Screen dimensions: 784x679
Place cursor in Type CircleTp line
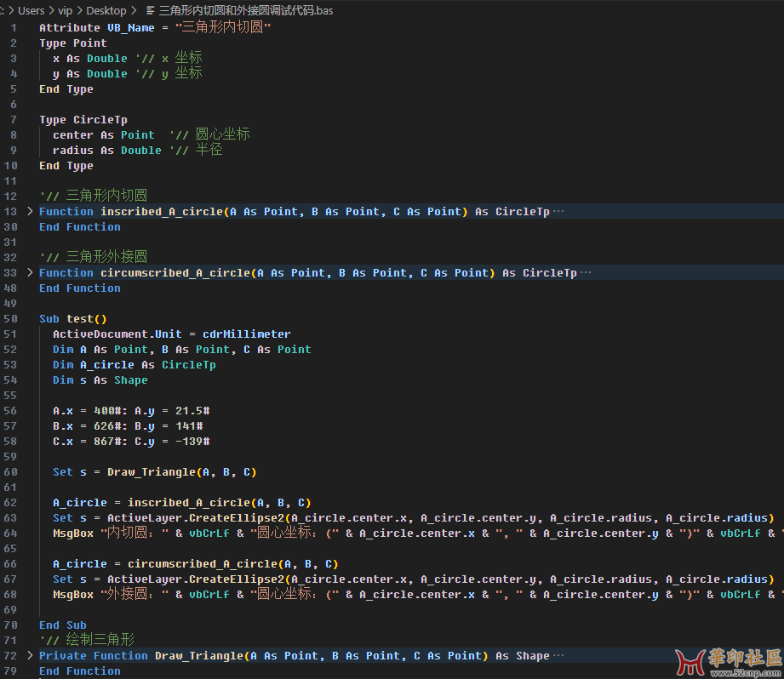pos(83,120)
